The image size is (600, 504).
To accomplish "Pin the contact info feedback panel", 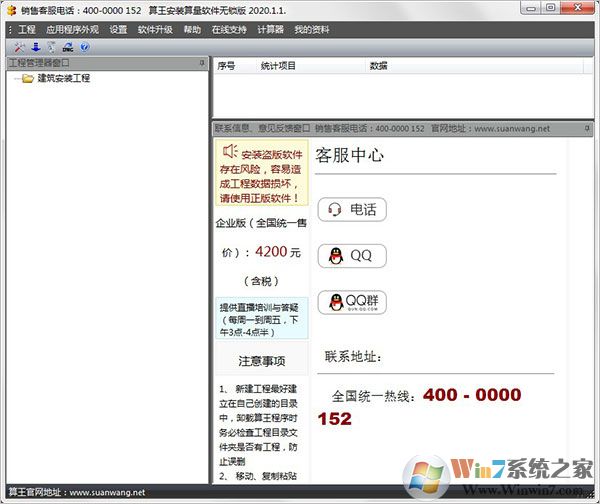I will (589, 129).
